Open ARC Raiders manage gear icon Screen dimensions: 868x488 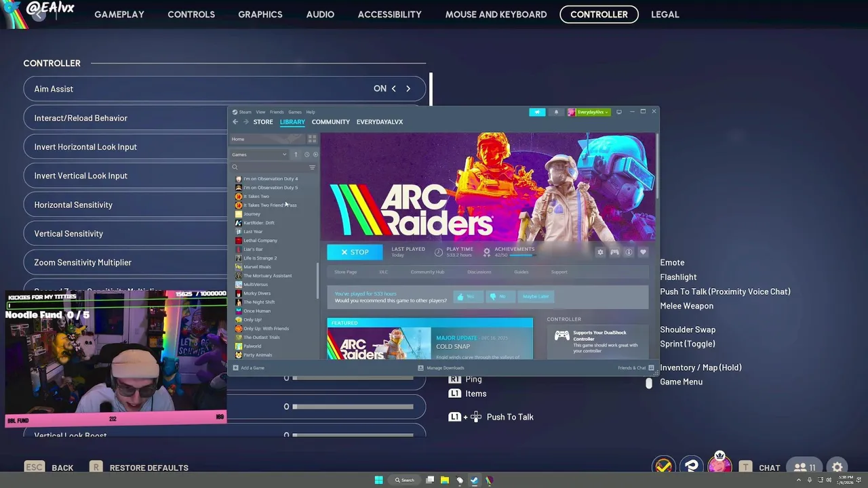pyautogui.click(x=600, y=252)
